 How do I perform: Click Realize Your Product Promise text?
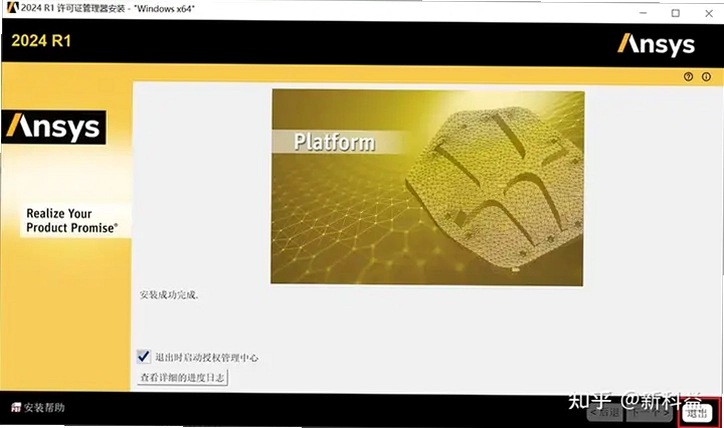tap(72, 220)
